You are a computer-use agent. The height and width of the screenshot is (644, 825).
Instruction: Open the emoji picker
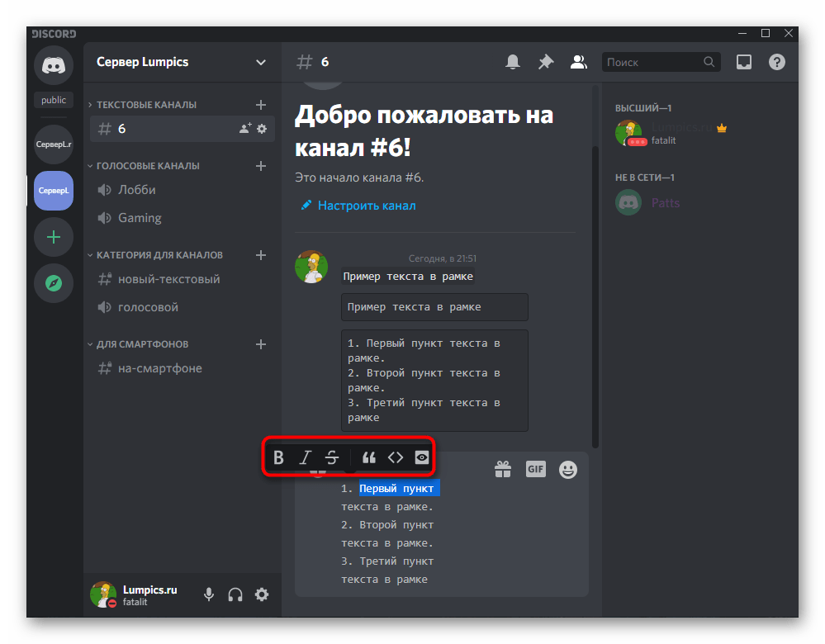point(567,469)
